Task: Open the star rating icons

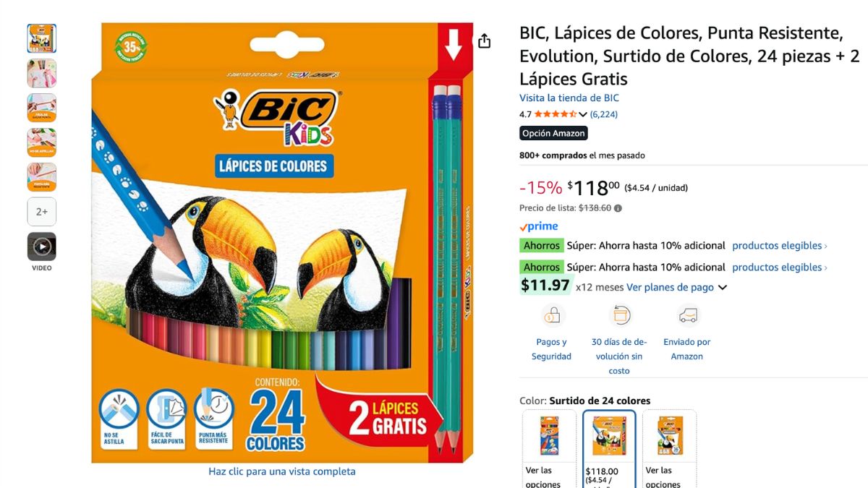Action: (555, 114)
